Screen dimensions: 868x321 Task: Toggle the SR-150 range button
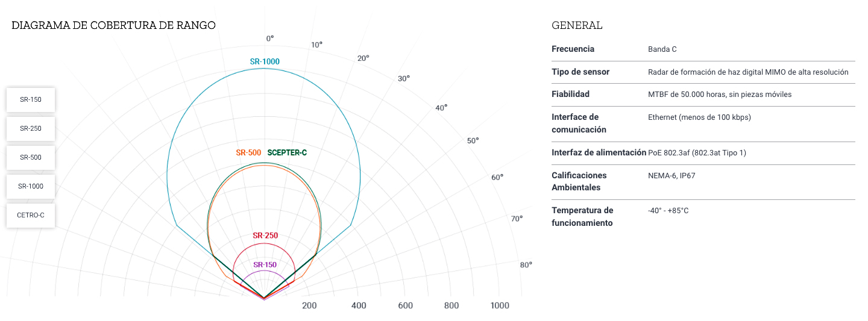pyautogui.click(x=31, y=99)
